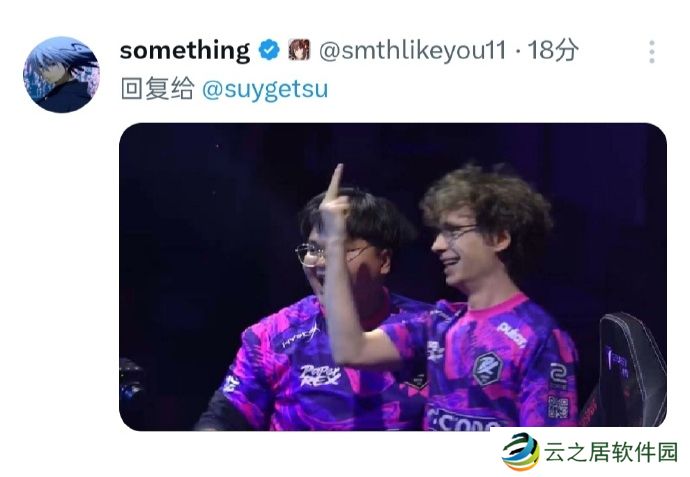Open the display name "something"
This screenshot has height=477, width=690.
point(185,50)
